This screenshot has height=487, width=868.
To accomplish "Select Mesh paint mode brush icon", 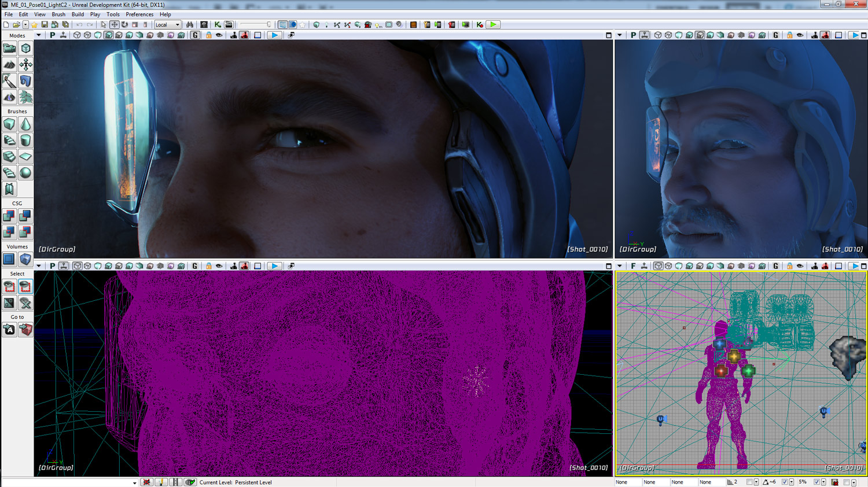I will (x=9, y=81).
